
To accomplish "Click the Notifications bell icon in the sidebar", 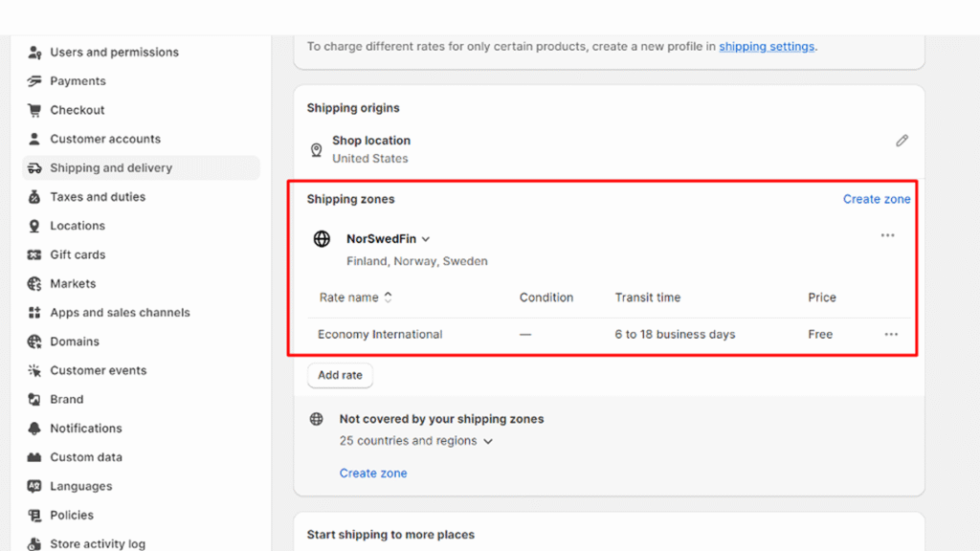I will pos(34,429).
